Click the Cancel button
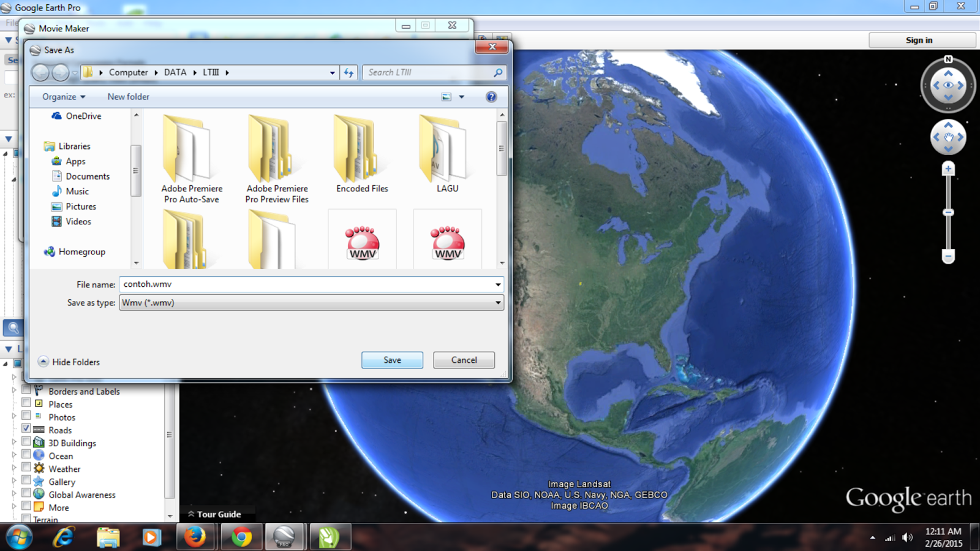 pos(464,360)
